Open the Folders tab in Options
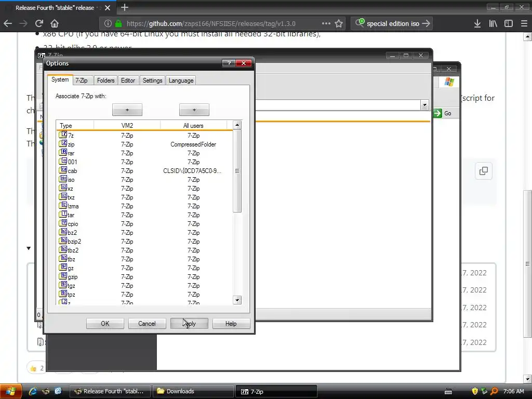Screen dimensions: 532x399 (105, 81)
